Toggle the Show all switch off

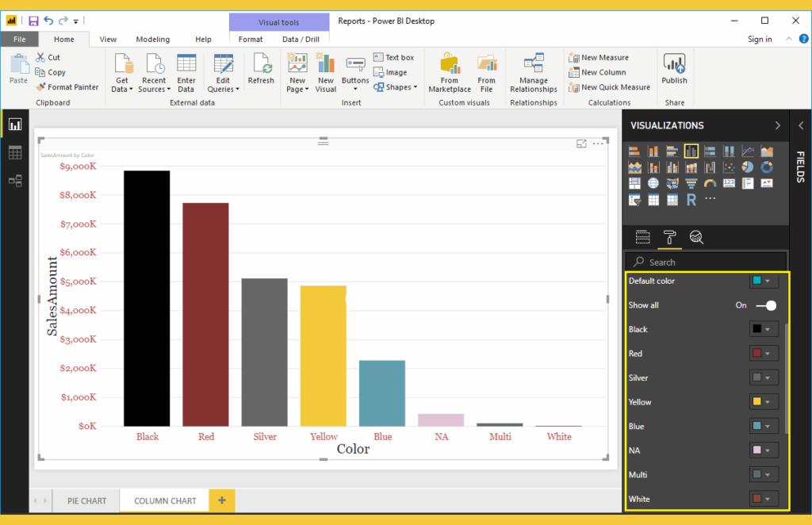(767, 305)
